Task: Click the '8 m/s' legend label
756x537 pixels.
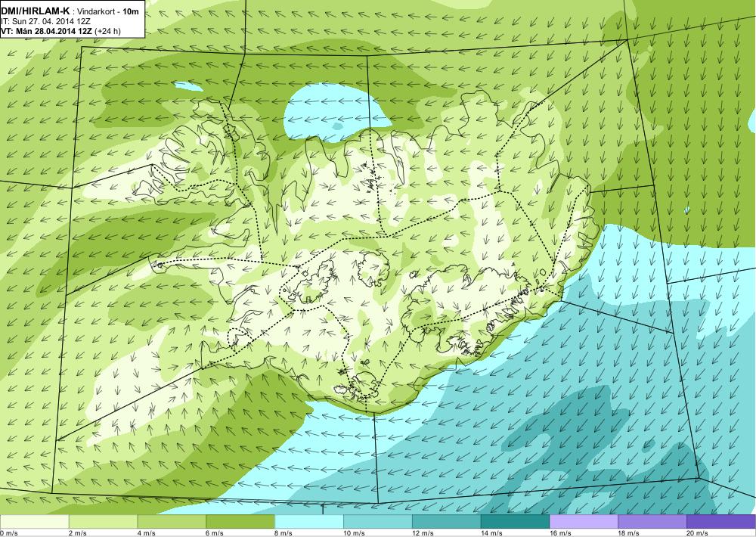Action: click(x=283, y=533)
